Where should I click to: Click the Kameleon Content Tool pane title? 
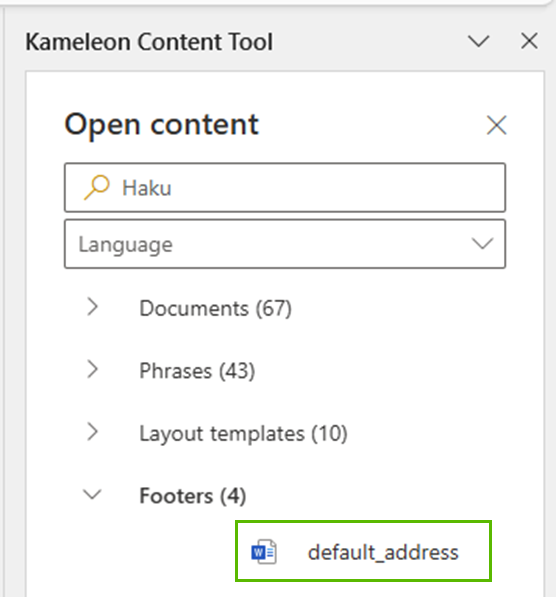149,42
